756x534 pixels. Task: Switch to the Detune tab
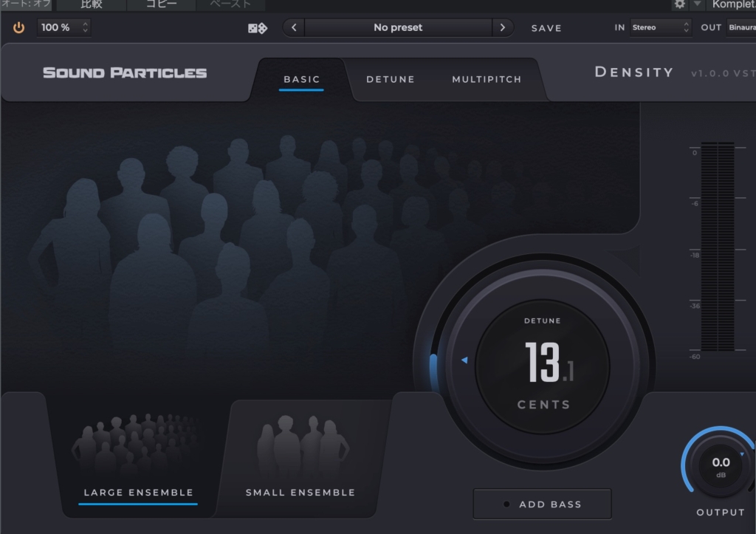[391, 79]
